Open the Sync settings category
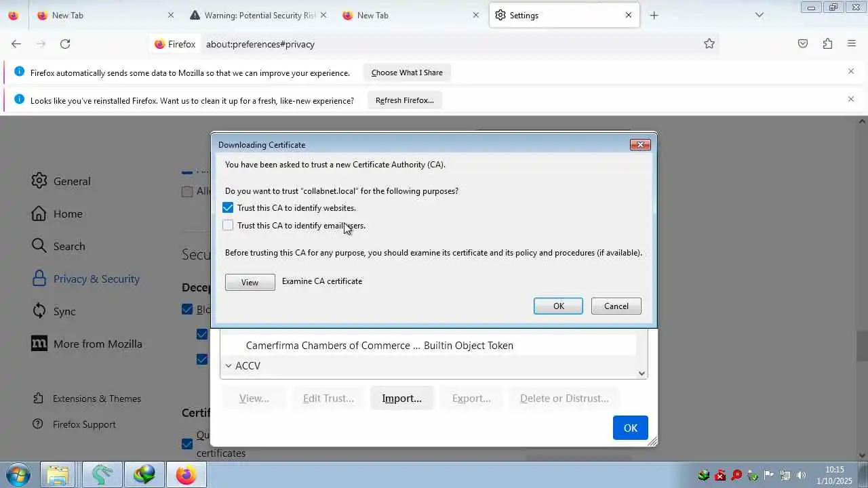This screenshot has height=488, width=868. [x=54, y=311]
